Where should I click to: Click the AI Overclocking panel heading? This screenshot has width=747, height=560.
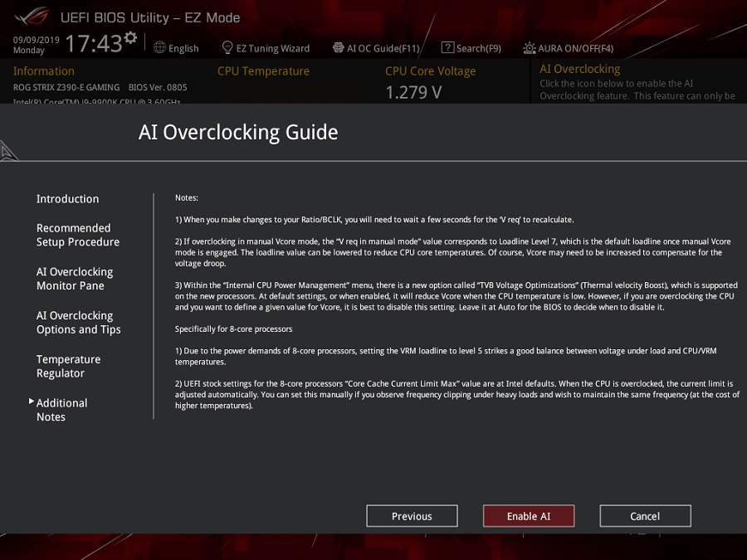coord(580,69)
